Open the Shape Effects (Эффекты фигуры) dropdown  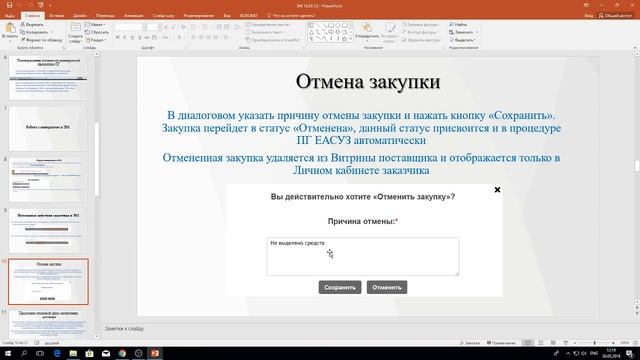(x=421, y=40)
